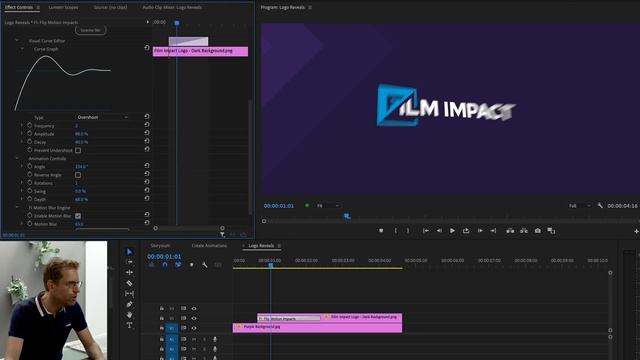Image resolution: width=640 pixels, height=360 pixels.
Task: Collapse the FI Motion Blur Engine section
Action: tap(17, 207)
